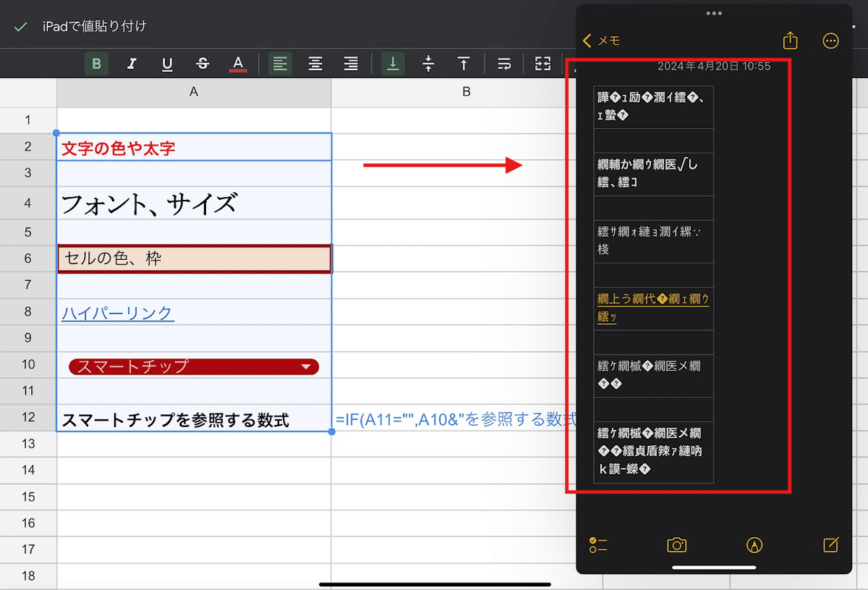Select column B header

(x=467, y=92)
